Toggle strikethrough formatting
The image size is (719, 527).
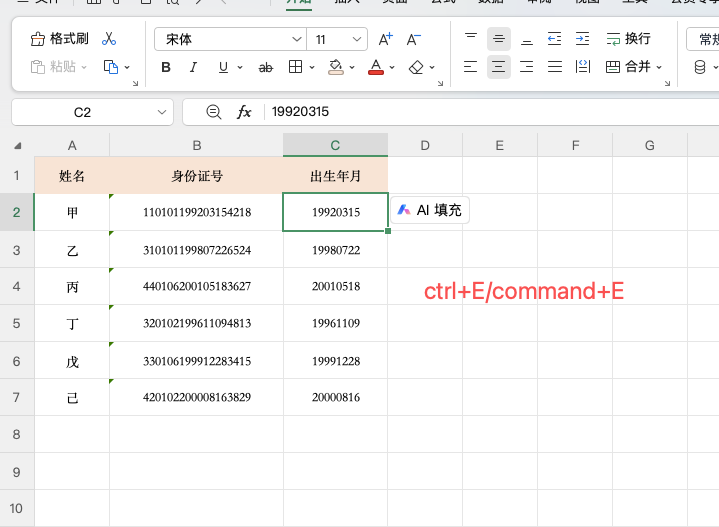point(265,68)
